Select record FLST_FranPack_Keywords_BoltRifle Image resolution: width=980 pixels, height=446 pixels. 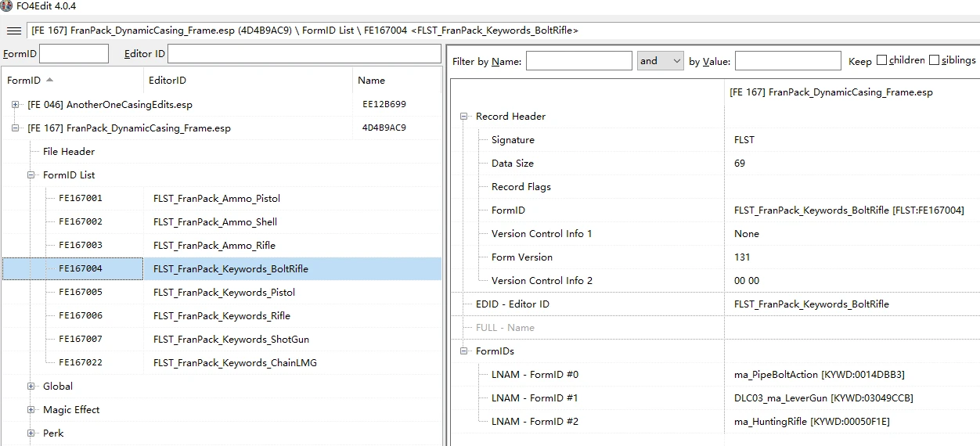pos(231,268)
